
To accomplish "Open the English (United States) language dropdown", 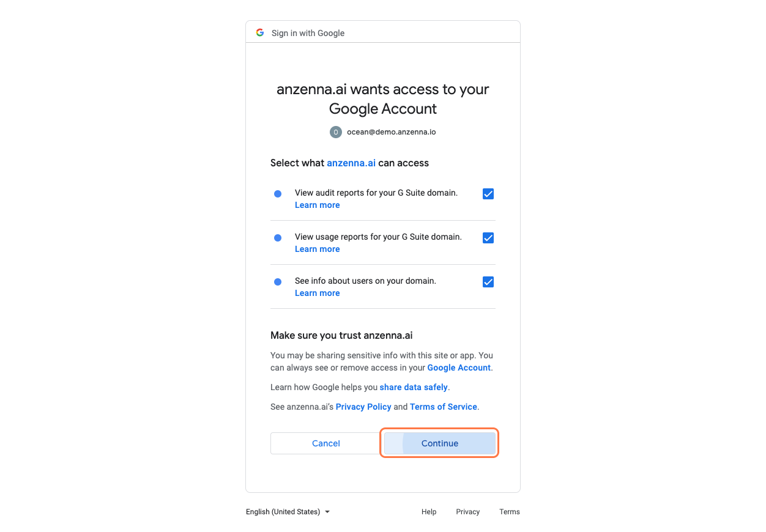I will (288, 512).
